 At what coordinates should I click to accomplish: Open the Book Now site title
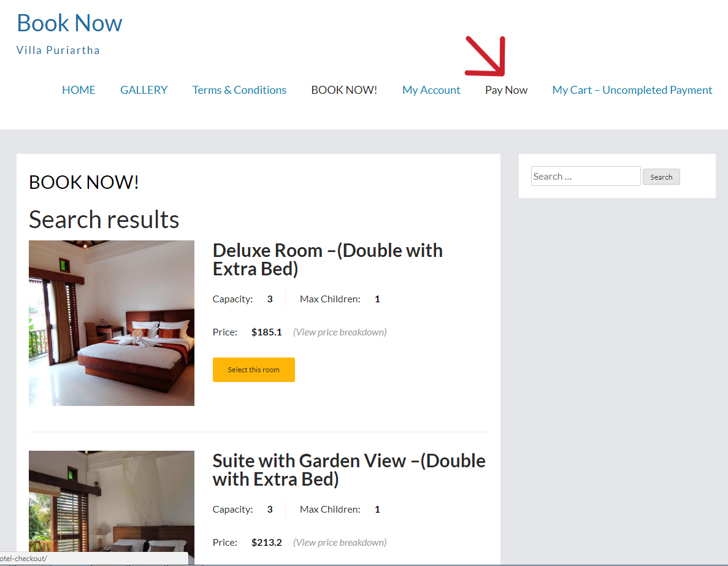(x=69, y=23)
